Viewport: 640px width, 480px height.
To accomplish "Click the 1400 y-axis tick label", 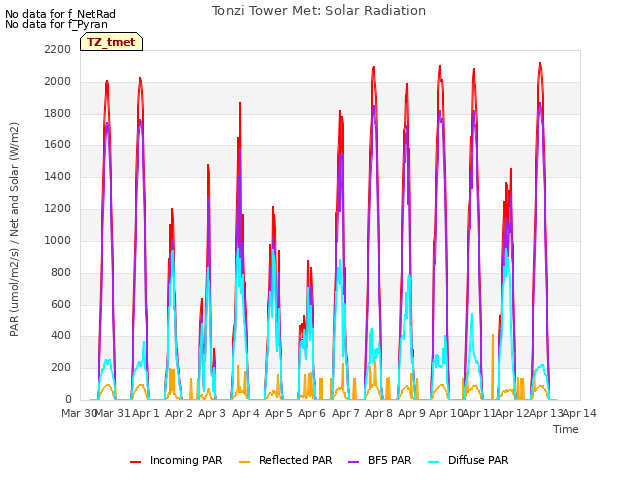I will (x=58, y=176).
